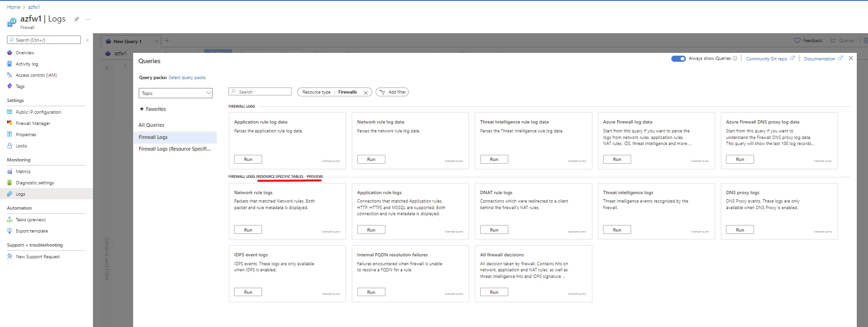Click the Add filter button
This screenshot has height=327, width=868.
tap(392, 92)
